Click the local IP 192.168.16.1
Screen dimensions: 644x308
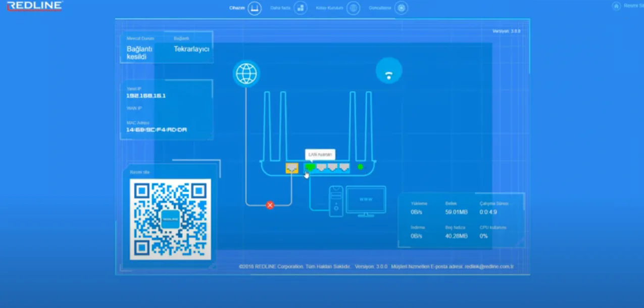(146, 96)
